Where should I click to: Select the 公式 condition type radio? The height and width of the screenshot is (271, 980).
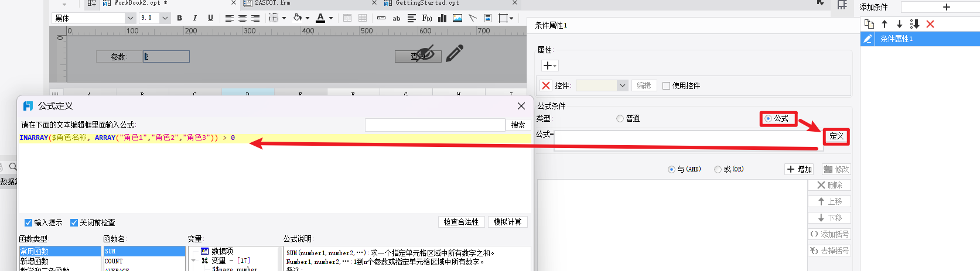click(768, 119)
